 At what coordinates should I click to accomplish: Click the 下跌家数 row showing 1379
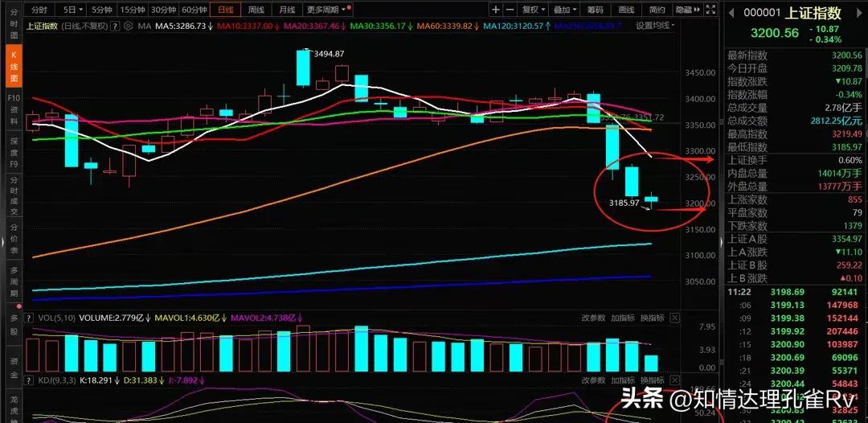794,226
